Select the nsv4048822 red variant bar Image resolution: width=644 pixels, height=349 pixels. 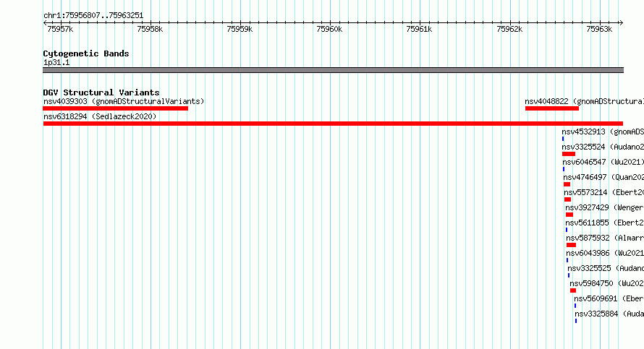point(552,108)
